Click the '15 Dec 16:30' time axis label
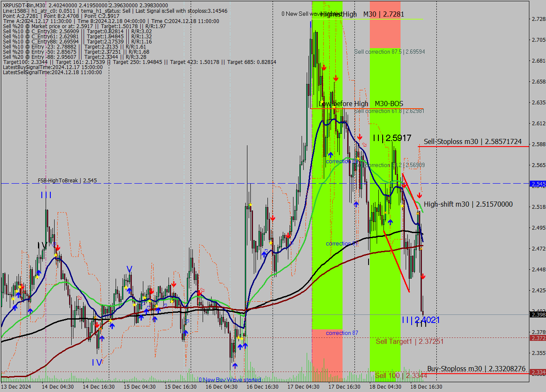 coord(180,387)
